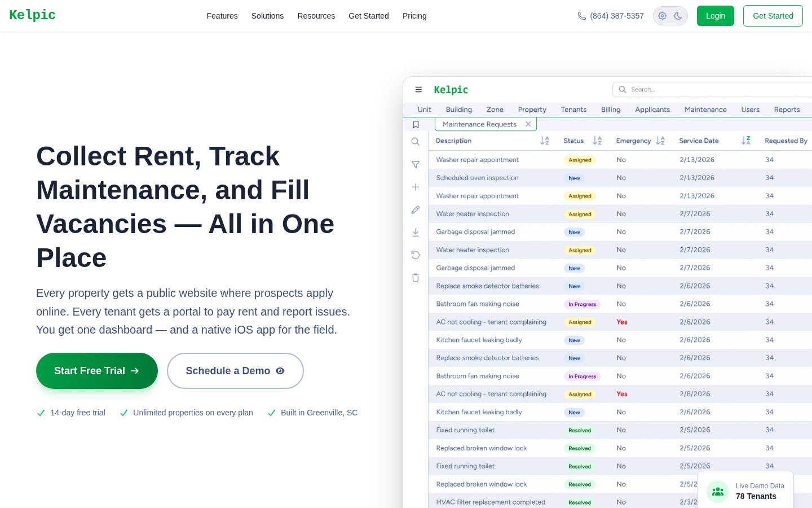The width and height of the screenshot is (812, 508).
Task: Select the Maintenance Requests open tab
Action: click(486, 124)
